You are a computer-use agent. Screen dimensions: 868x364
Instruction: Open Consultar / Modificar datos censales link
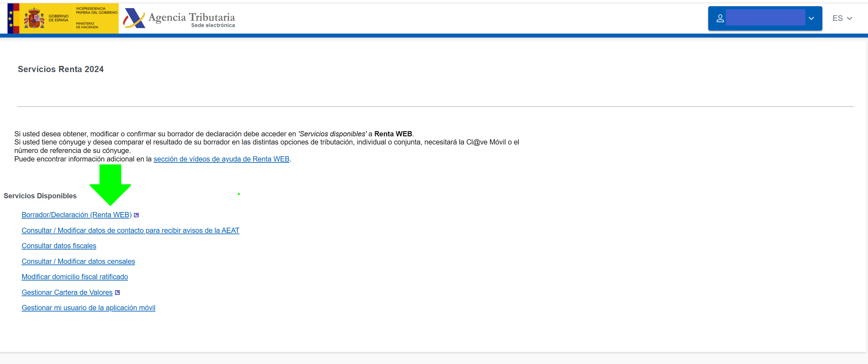(78, 261)
